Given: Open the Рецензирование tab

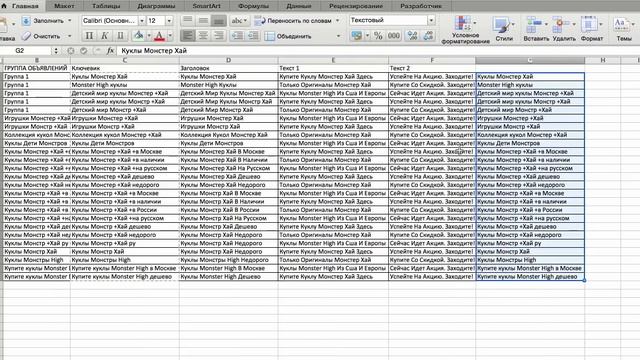Looking at the screenshot, I should click(x=356, y=6).
